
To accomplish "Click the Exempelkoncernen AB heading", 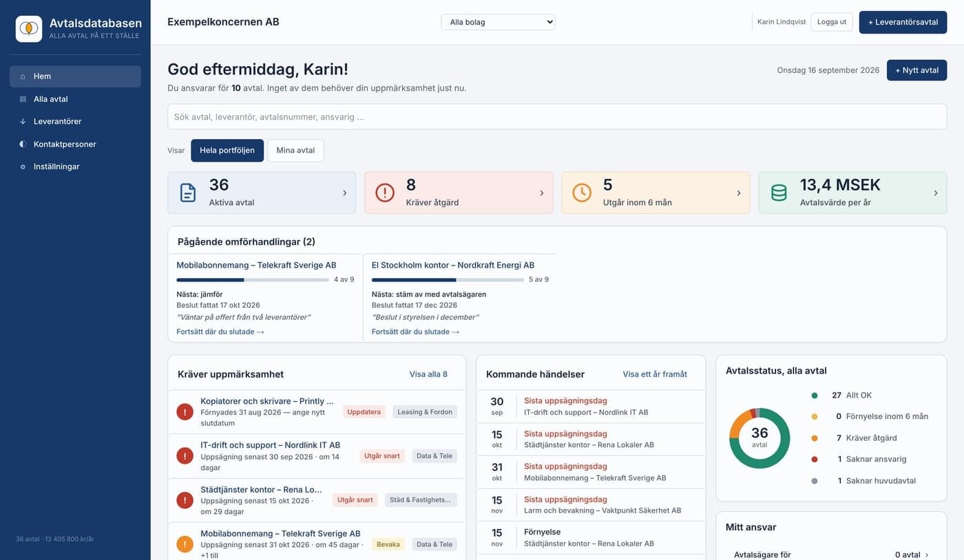I will pyautogui.click(x=223, y=22).
